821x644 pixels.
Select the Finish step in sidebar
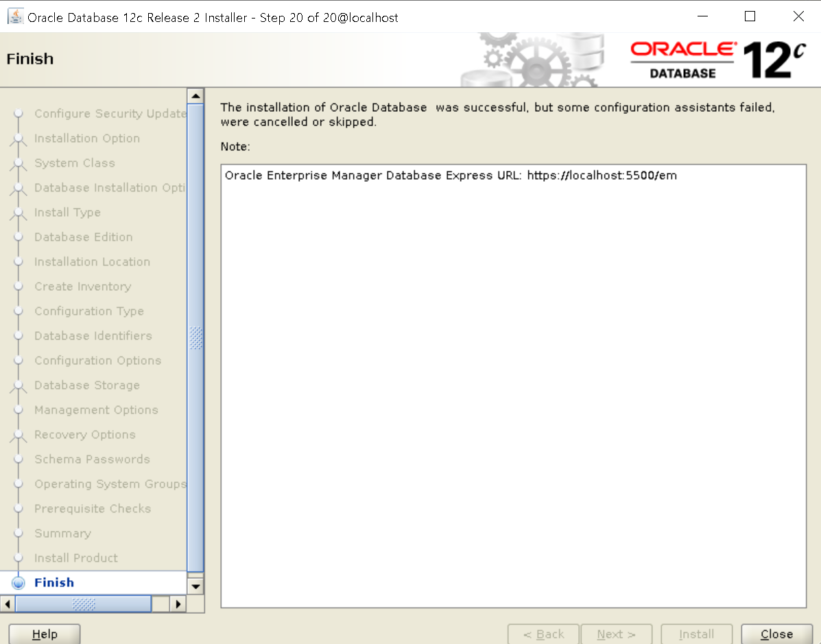[54, 582]
